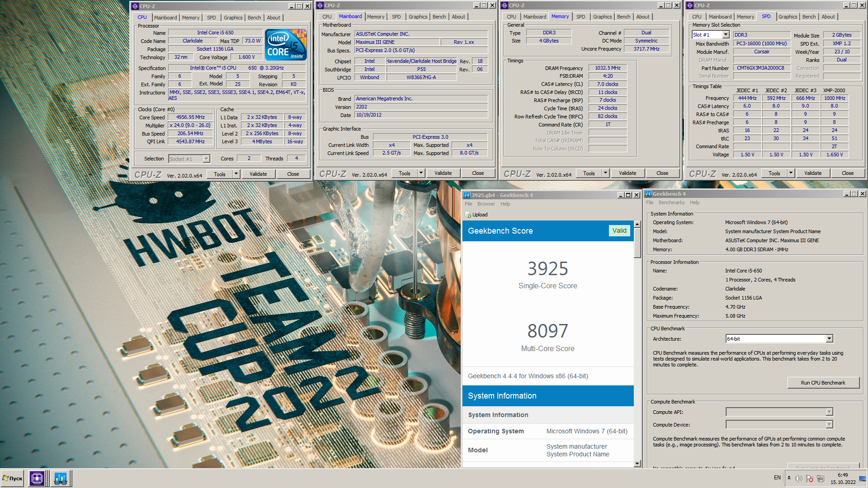Image resolution: width=868 pixels, height=488 pixels.
Task: Click the title icon of the CPU tab CPU-Z window
Action: (x=135, y=6)
